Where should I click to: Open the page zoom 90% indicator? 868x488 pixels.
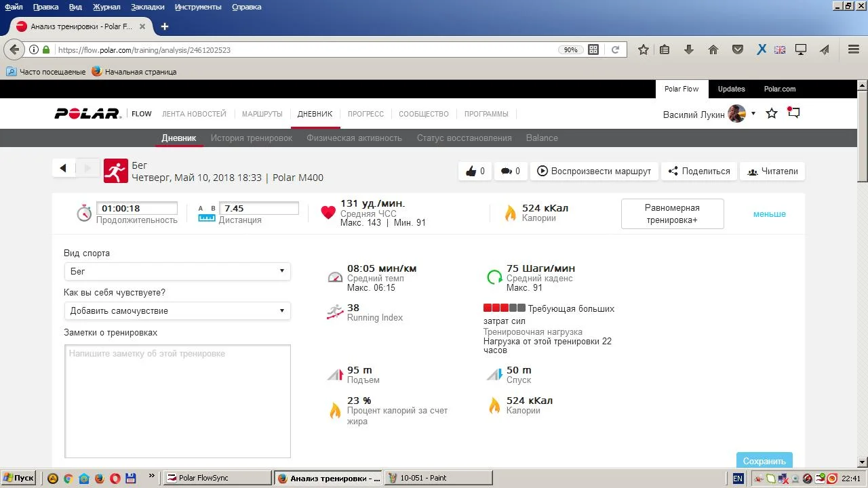[571, 49]
